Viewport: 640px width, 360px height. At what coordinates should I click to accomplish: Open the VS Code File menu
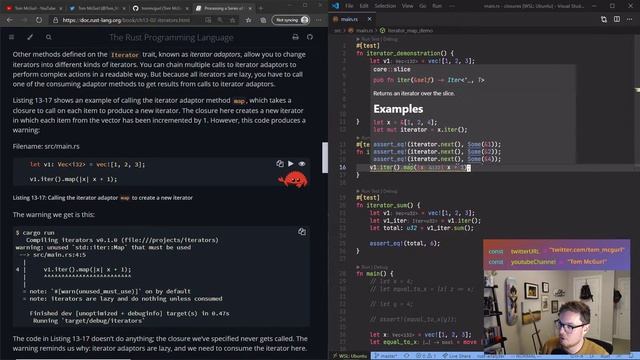[349, 6]
